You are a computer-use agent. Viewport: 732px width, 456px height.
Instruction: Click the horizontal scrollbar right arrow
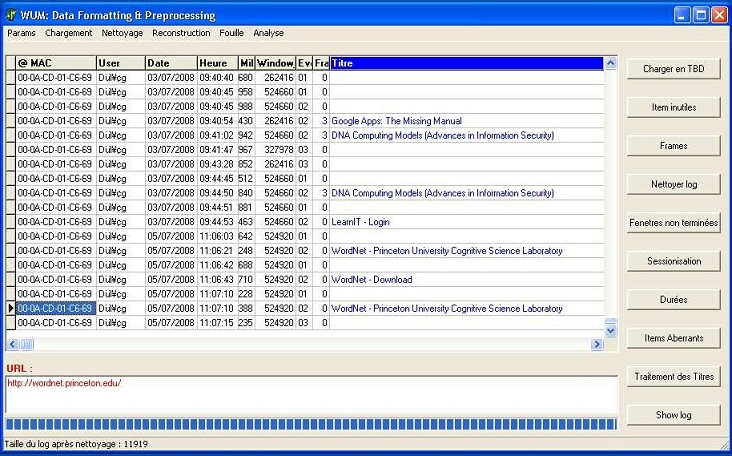click(x=597, y=345)
